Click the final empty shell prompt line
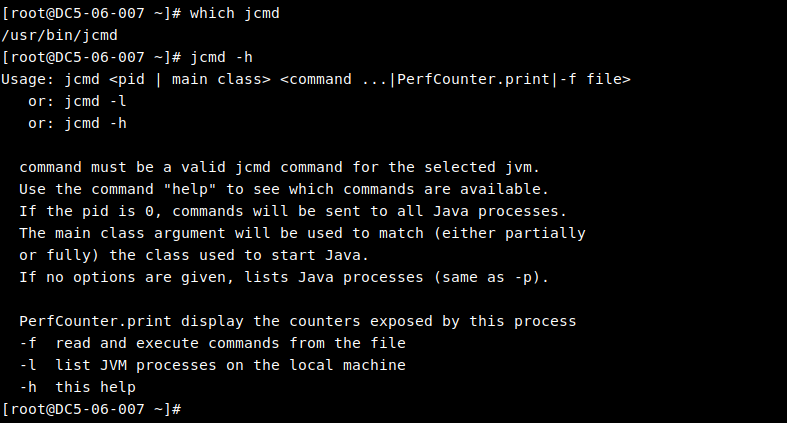The width and height of the screenshot is (787, 423). tap(91, 409)
